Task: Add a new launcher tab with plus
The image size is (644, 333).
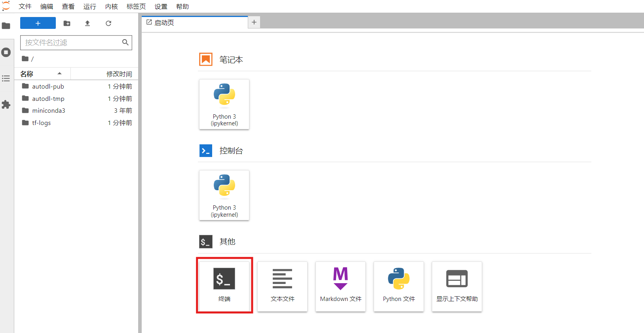Action: 254,22
